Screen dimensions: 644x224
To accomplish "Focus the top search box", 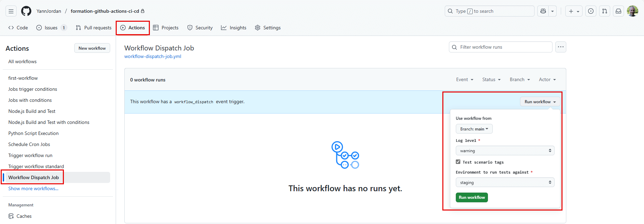I will pyautogui.click(x=489, y=11).
